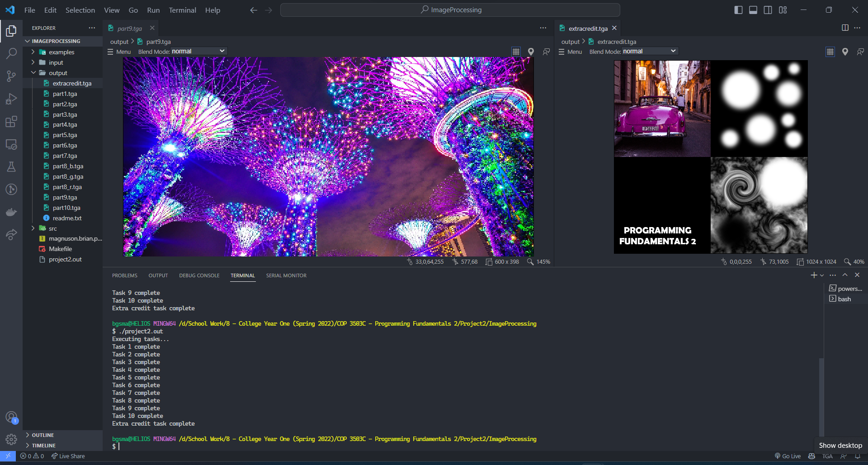The height and width of the screenshot is (465, 868).
Task: Open the Source Control view
Action: tap(11, 76)
